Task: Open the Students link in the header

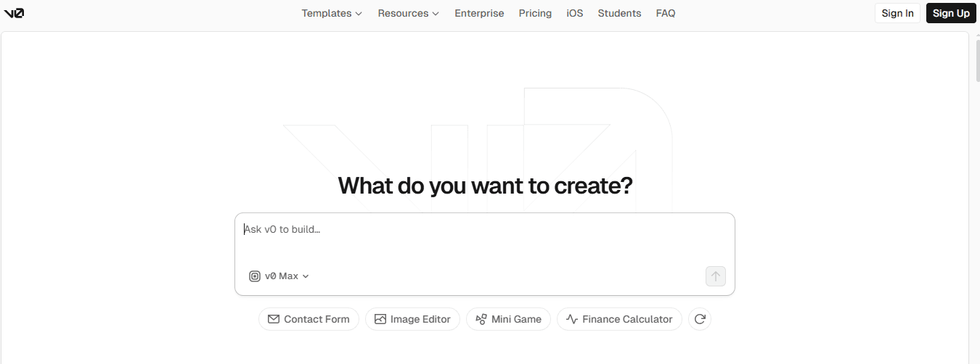Action: pos(619,13)
